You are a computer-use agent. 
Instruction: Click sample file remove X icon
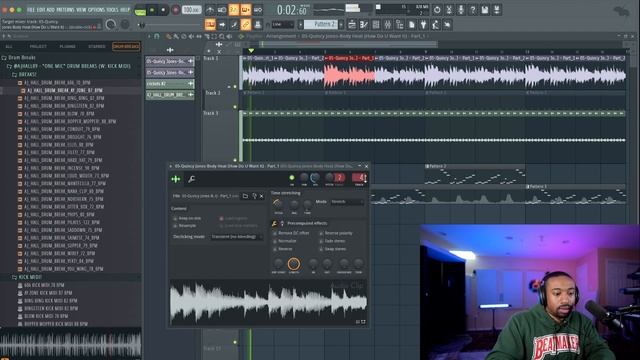point(262,196)
